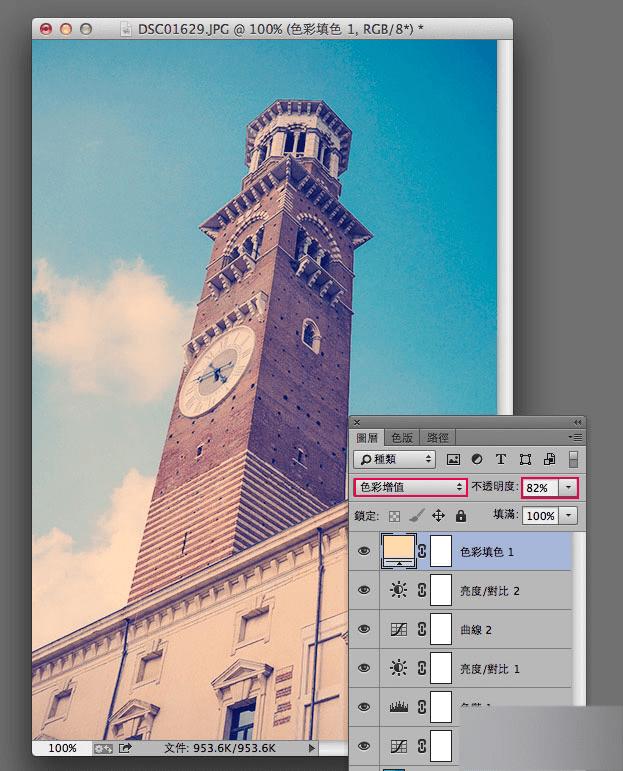This screenshot has width=623, height=771.
Task: Hide the 色彩填色 1 layer
Action: [x=364, y=551]
